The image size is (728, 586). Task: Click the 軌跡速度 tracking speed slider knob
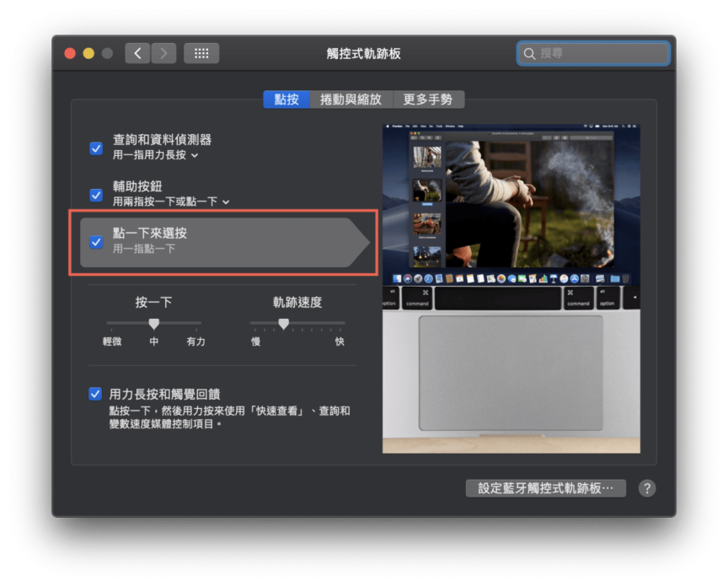click(x=284, y=324)
